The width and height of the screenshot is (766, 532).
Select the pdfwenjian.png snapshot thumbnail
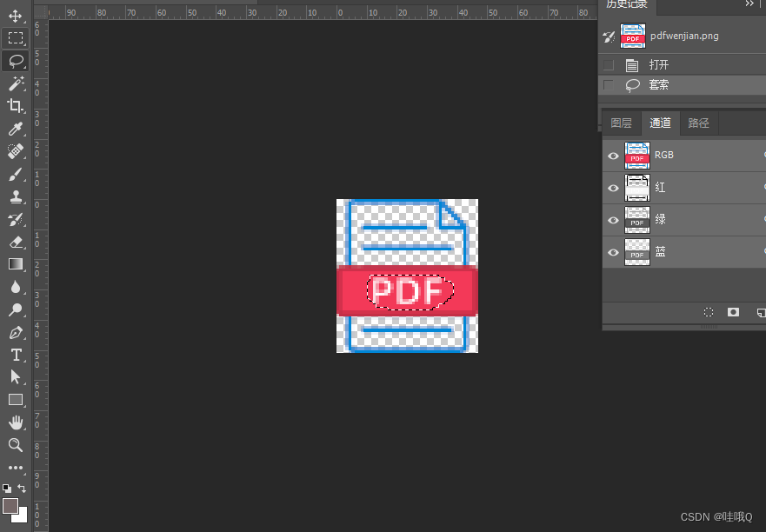[x=632, y=36]
